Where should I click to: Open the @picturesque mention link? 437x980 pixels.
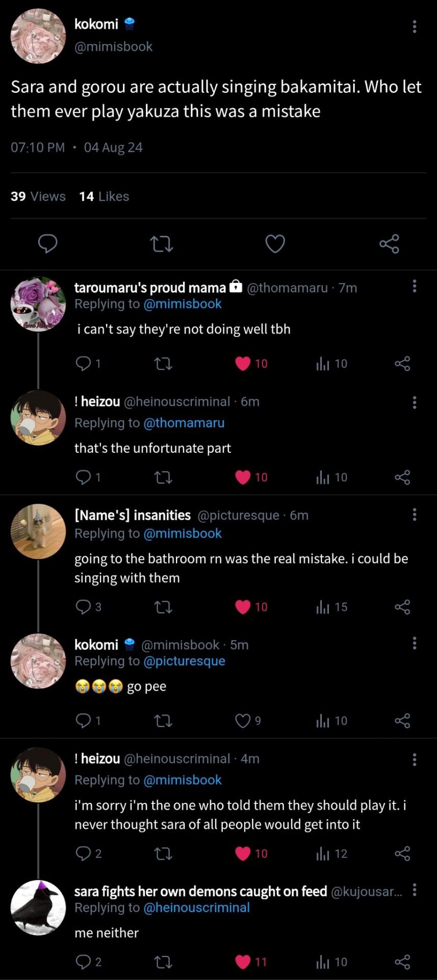[x=184, y=661]
